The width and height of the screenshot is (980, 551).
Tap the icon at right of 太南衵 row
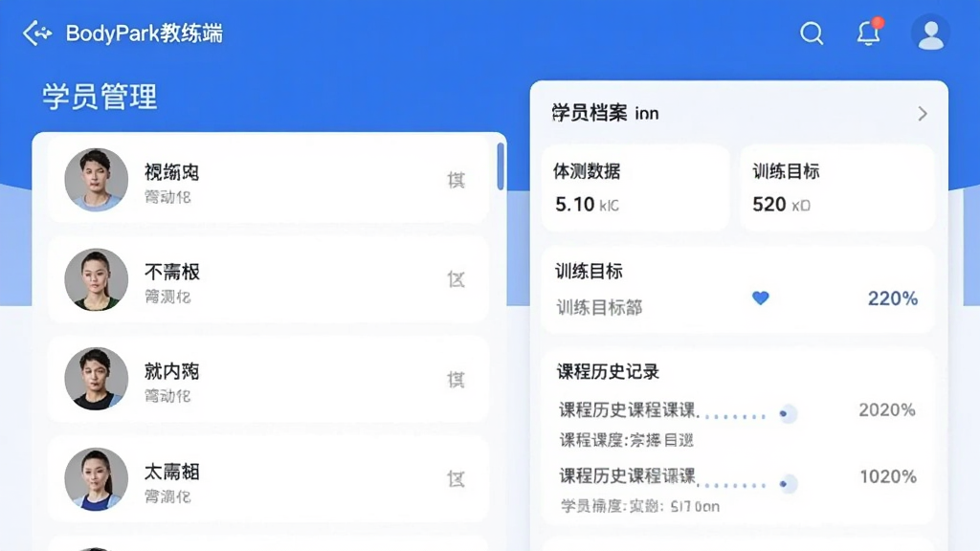click(x=457, y=479)
